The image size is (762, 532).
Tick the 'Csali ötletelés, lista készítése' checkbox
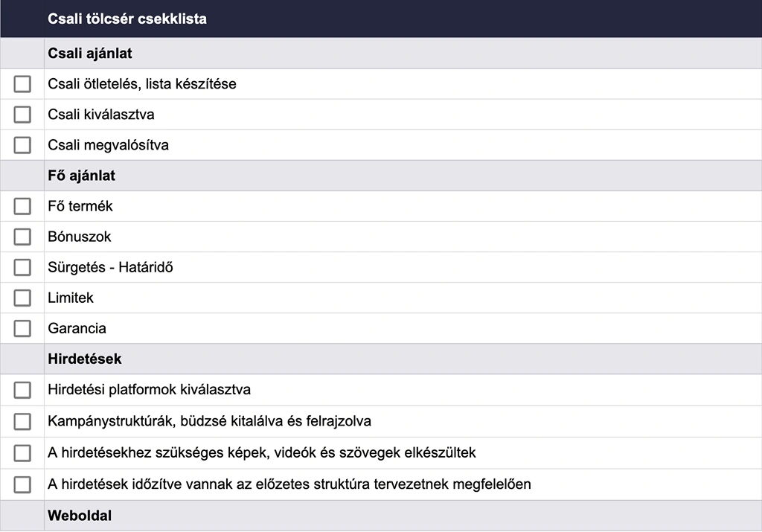[22, 84]
